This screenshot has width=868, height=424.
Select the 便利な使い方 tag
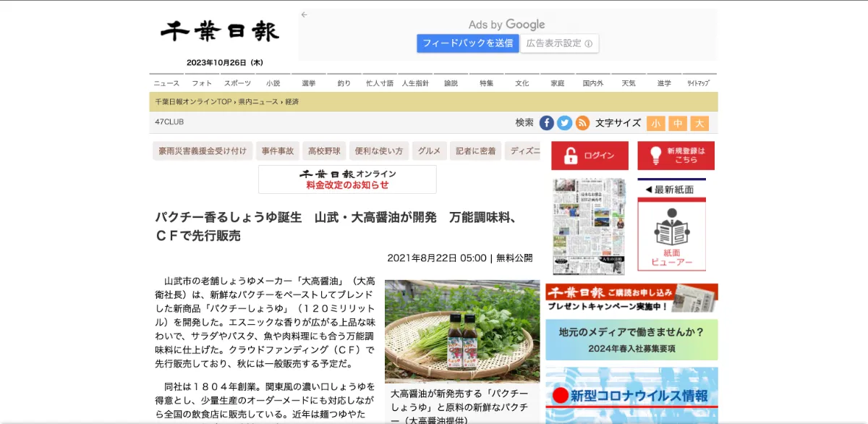(379, 151)
